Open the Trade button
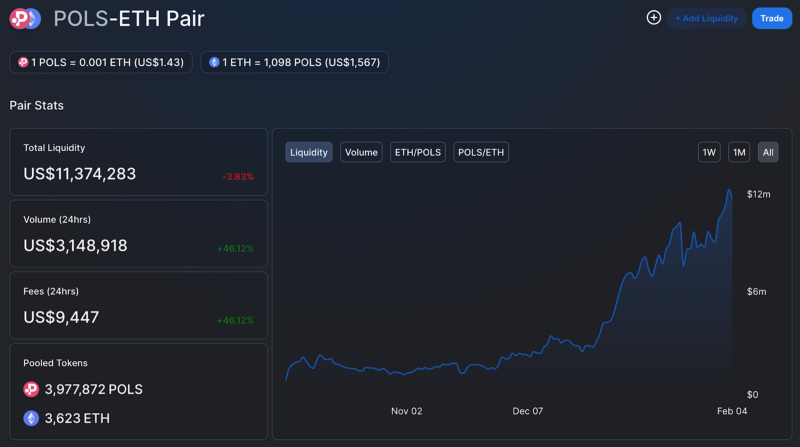The height and width of the screenshot is (447, 800). [772, 18]
